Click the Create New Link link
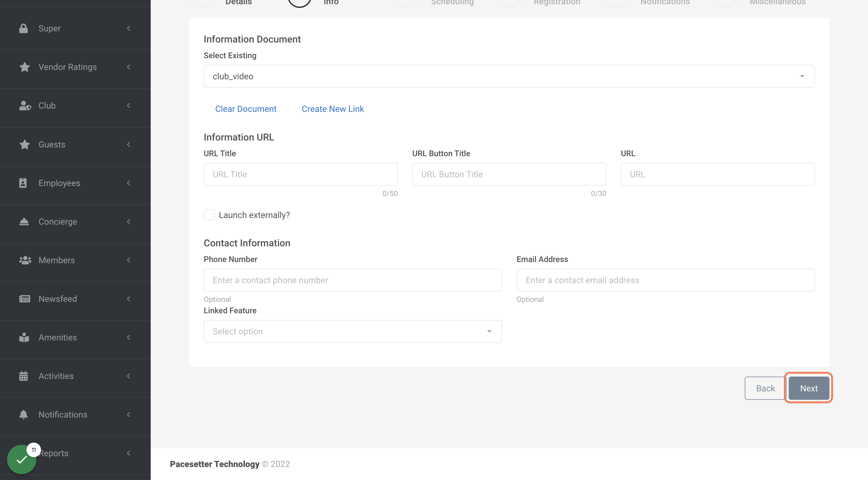This screenshot has height=480, width=868. coord(332,109)
